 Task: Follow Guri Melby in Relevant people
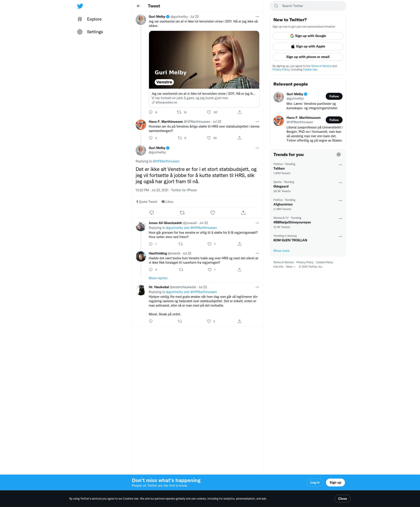coord(334,96)
